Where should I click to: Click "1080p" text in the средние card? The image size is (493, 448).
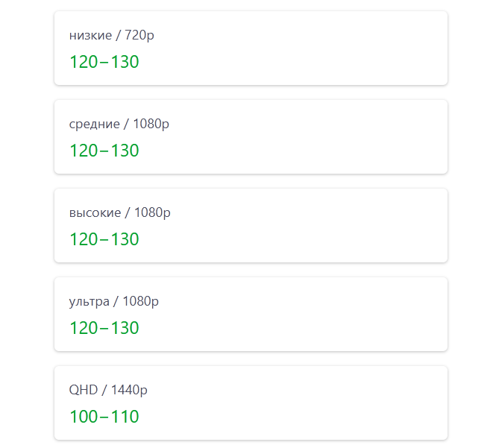coord(151,124)
